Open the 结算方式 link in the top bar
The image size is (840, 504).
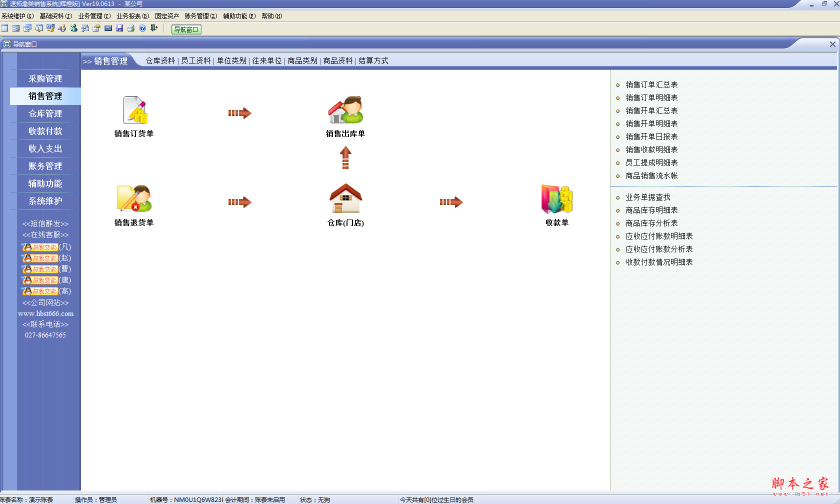(373, 60)
